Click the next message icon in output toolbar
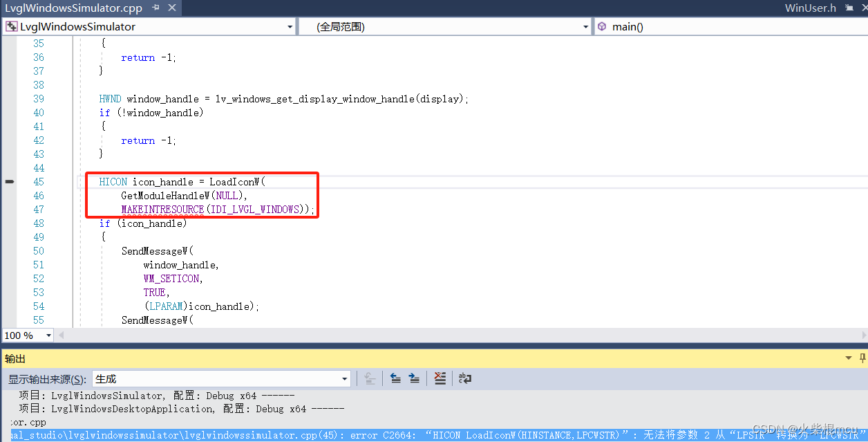This screenshot has height=442, width=868. click(415, 378)
